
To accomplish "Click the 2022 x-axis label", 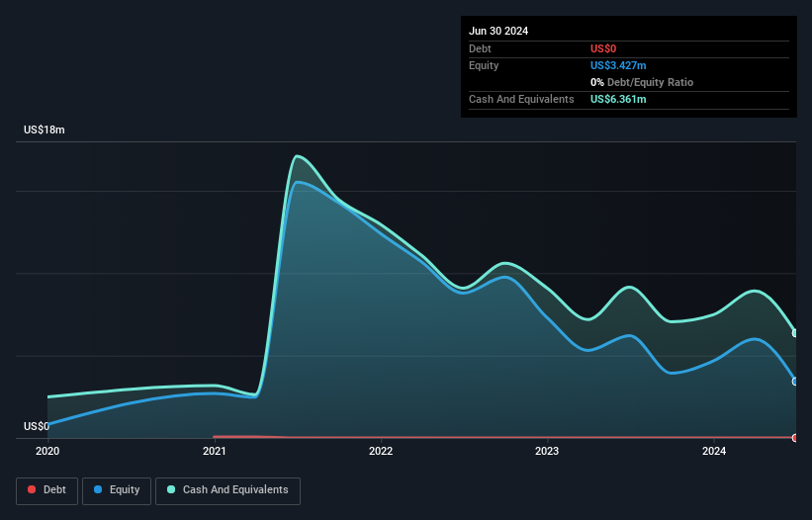I will [381, 451].
